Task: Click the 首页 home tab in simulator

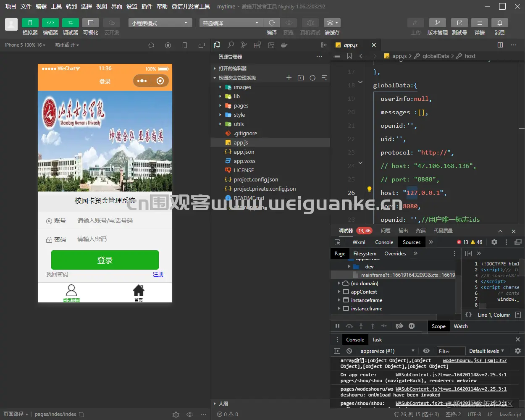Action: 139,293
